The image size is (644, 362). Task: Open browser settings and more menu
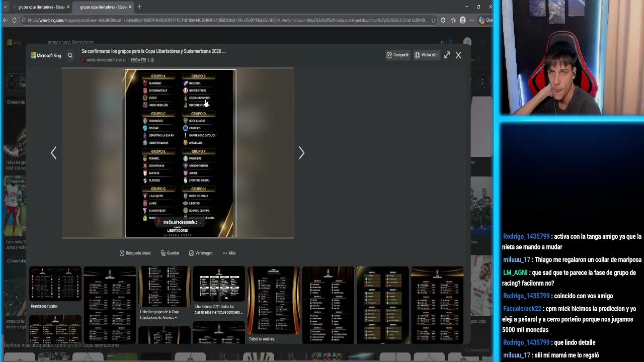[x=472, y=20]
